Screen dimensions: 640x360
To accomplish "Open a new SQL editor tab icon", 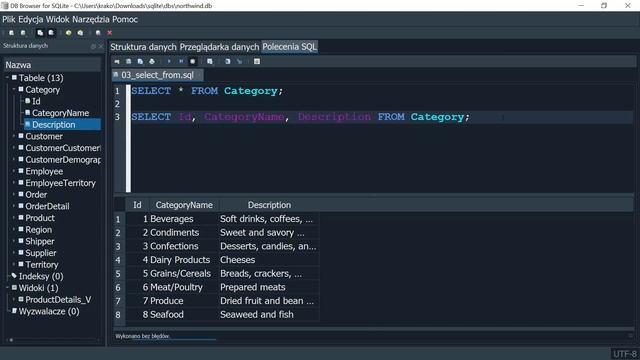I will (117, 62).
